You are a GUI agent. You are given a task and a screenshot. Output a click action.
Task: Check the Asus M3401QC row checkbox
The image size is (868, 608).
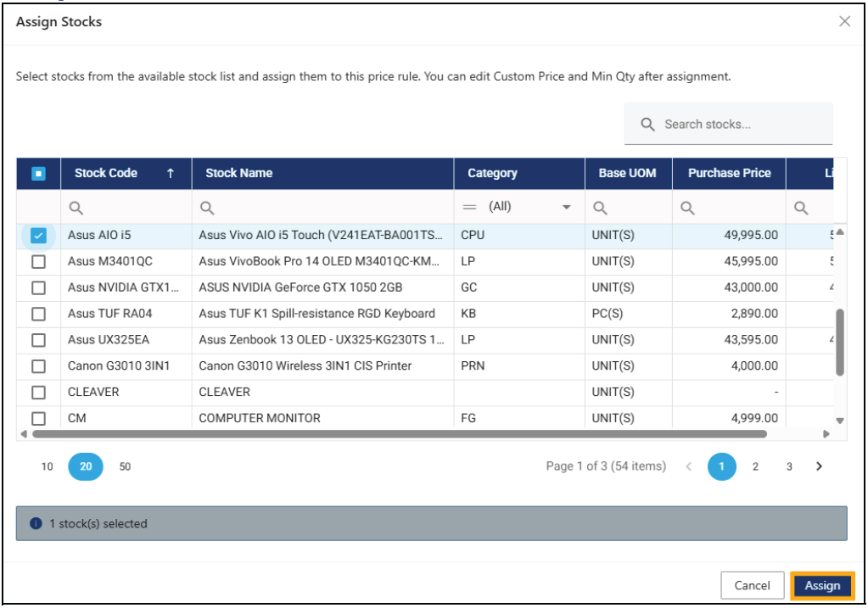(38, 262)
